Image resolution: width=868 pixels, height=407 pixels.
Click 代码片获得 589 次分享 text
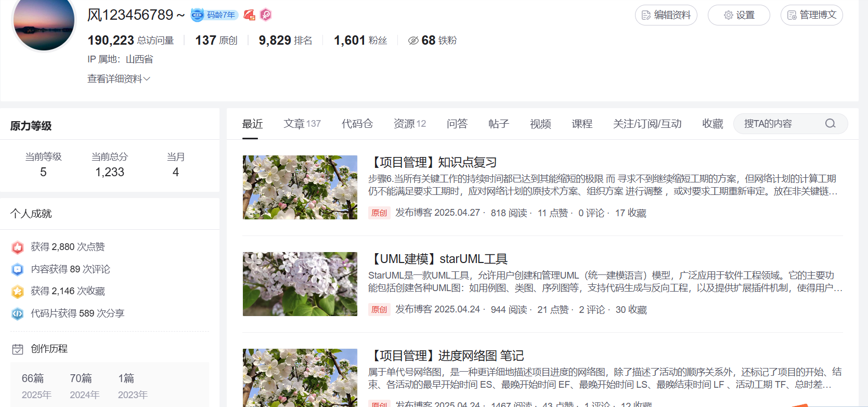[x=77, y=313]
